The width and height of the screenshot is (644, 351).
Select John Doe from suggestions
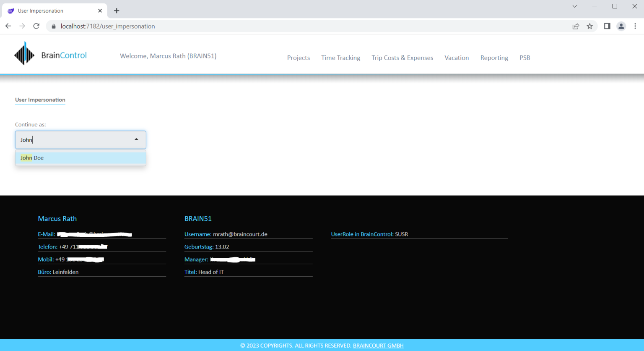coord(80,157)
